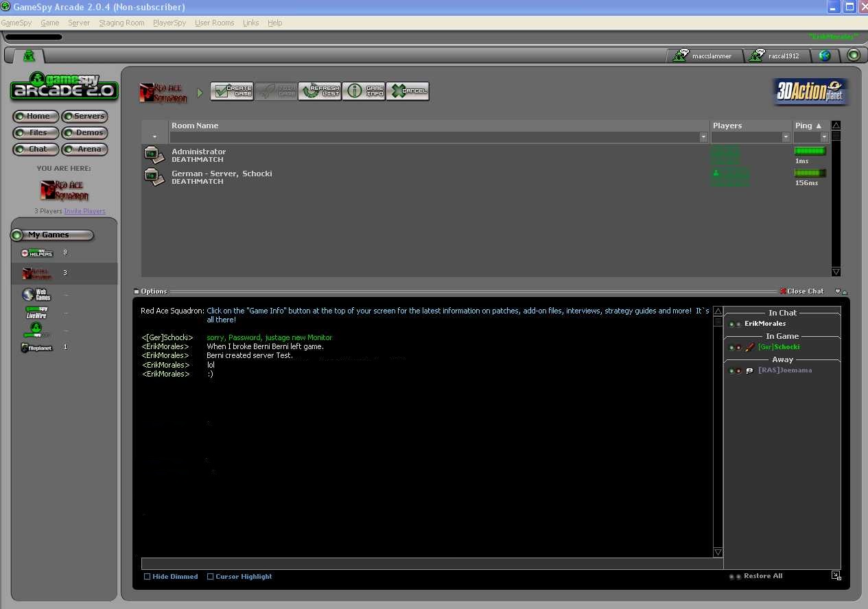Click the GameSpy Arcade 2.0 logo
The width and height of the screenshot is (868, 609).
coord(64,86)
